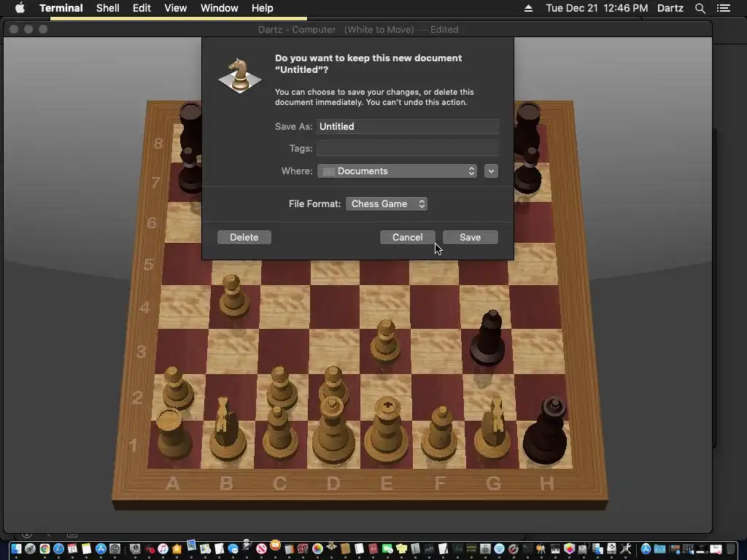Open the Music app from the Dock

[x=163, y=548]
